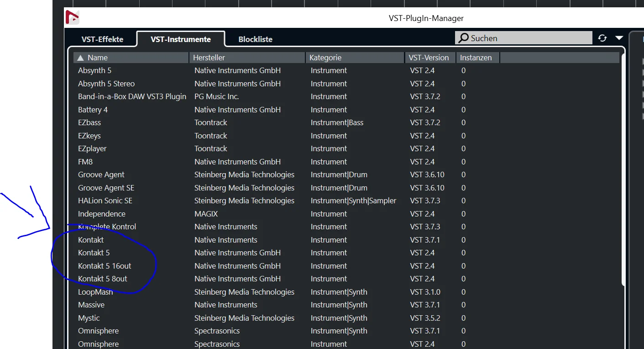This screenshot has height=349, width=644.
Task: Switch to the VST-Effekte tab
Action: coord(102,39)
